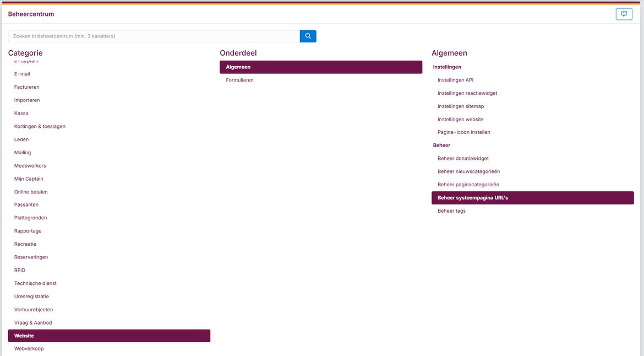Viewport: 644px width, 356px height.
Task: Open Instellingen API
Action: point(455,80)
